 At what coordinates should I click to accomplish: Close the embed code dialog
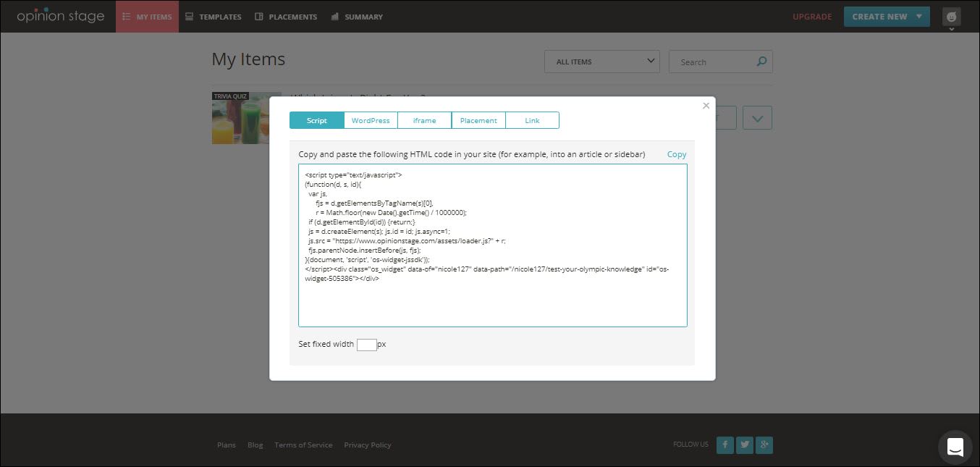[706, 106]
